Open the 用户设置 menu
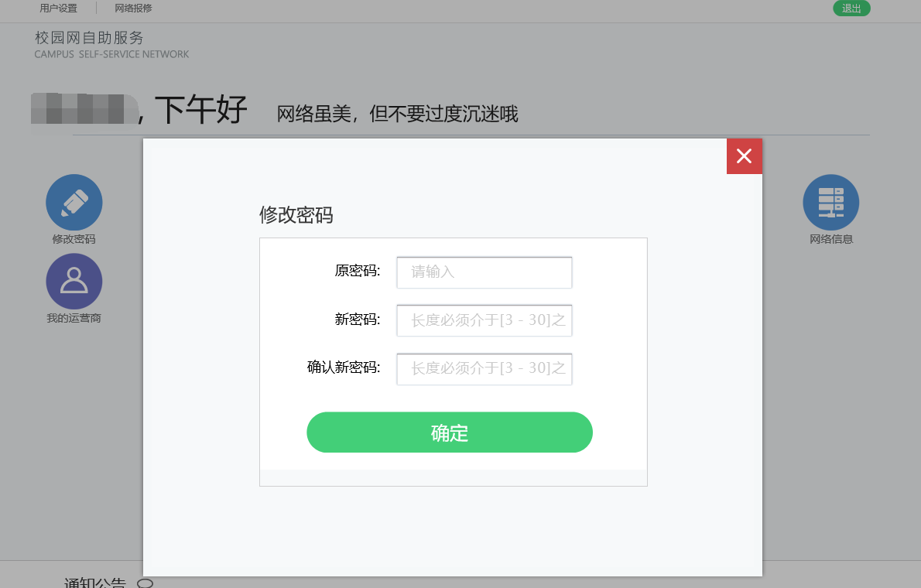The height and width of the screenshot is (588, 921). [56, 9]
